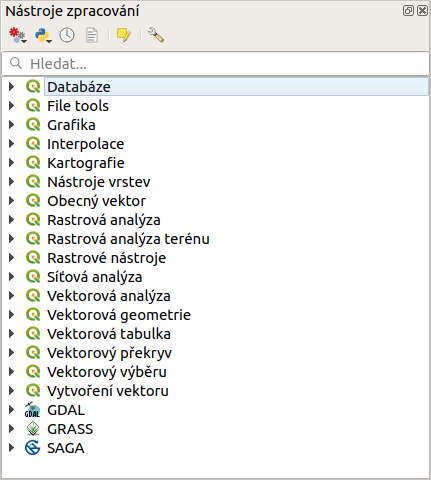431x480 pixels.
Task: Select the File tools item
Action: [78, 106]
